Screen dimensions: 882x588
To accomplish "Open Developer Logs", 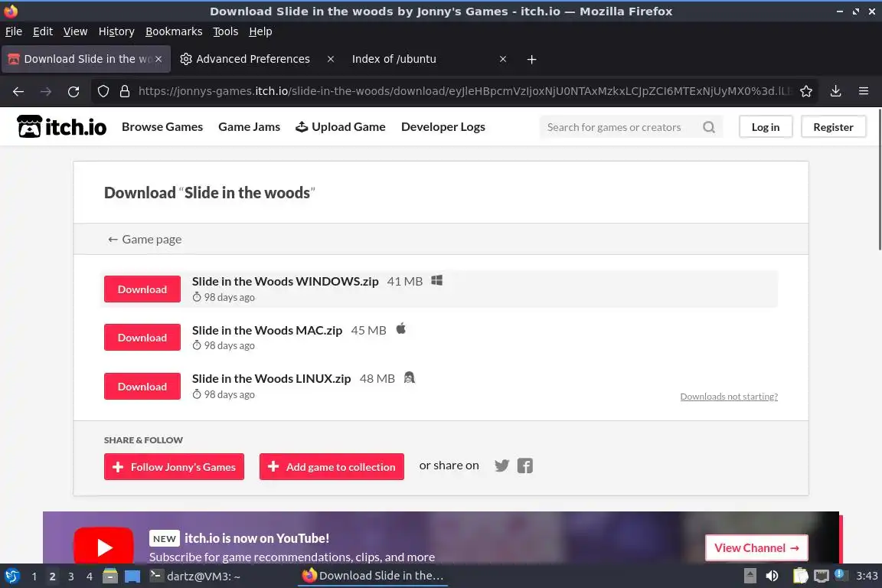I will [x=443, y=127].
